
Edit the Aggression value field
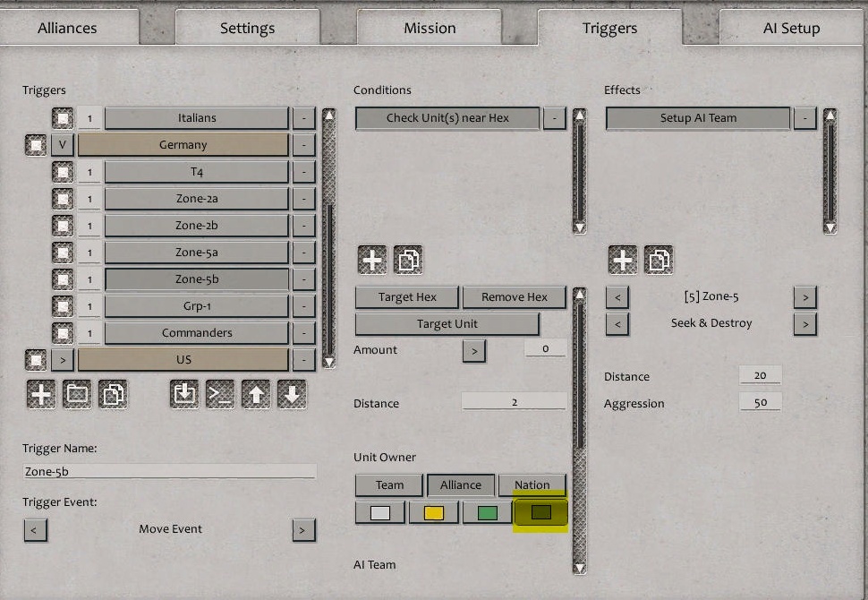(x=761, y=402)
